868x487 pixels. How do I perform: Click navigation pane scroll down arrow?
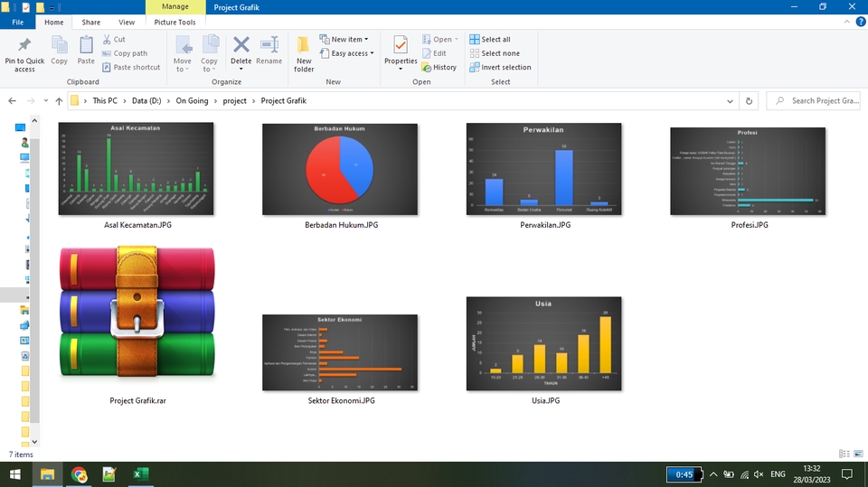click(x=34, y=442)
